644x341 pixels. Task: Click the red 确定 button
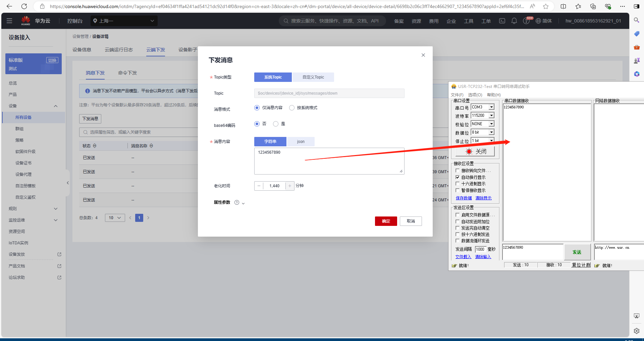pyautogui.click(x=386, y=221)
